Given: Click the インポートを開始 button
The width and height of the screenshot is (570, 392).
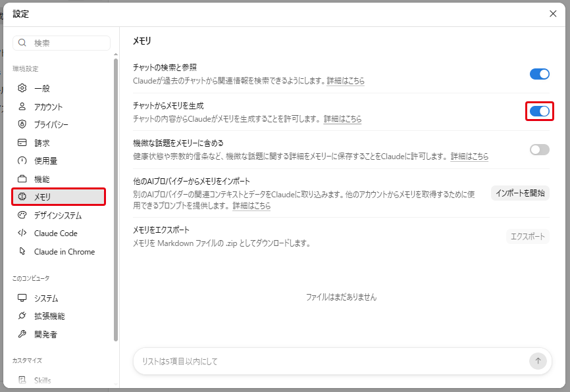Looking at the screenshot, I should pyautogui.click(x=520, y=193).
